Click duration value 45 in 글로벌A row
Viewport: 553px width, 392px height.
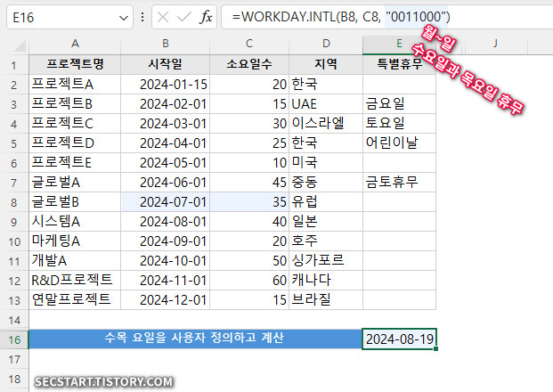click(x=249, y=183)
